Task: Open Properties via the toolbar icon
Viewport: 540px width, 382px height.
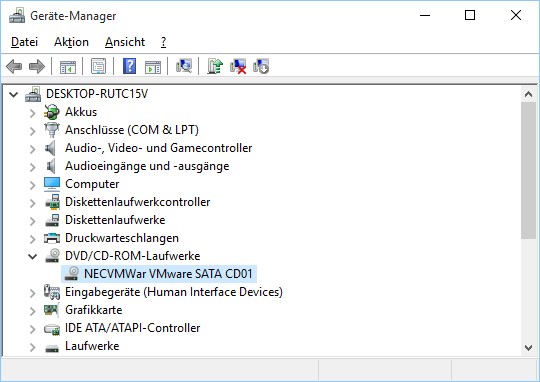Action: 98,66
